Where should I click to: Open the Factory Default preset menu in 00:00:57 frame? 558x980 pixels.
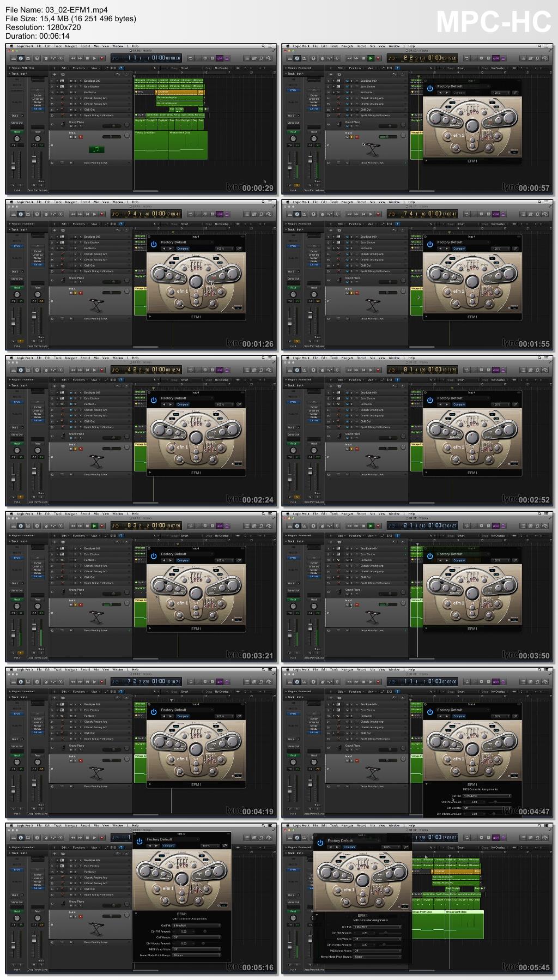462,86
